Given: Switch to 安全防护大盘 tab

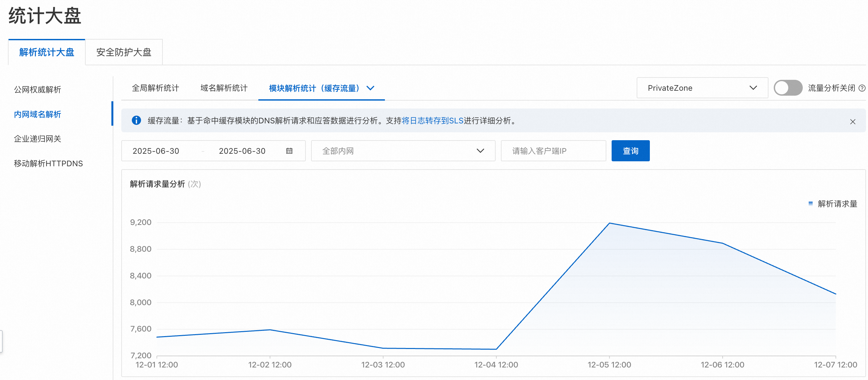Looking at the screenshot, I should tap(124, 52).
